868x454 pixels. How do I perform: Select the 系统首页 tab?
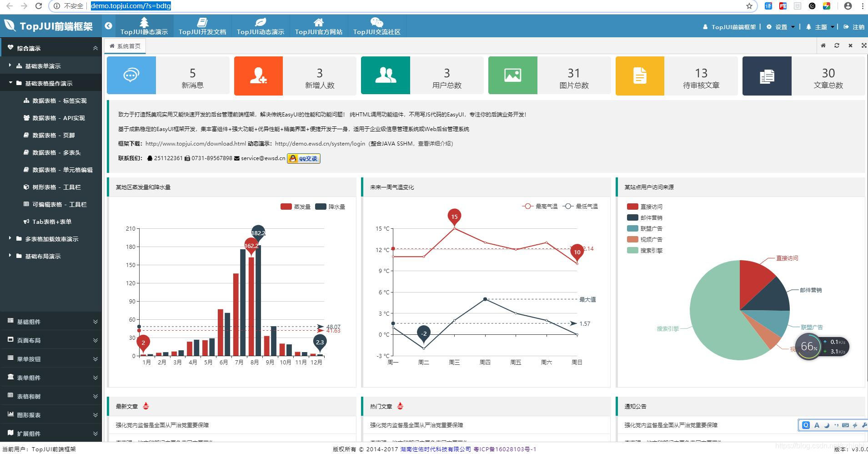pyautogui.click(x=125, y=46)
